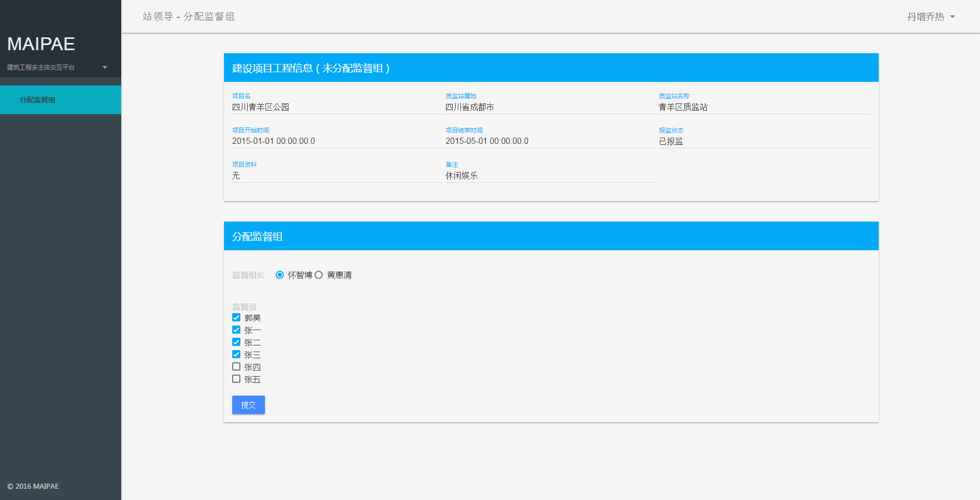Select 黄惠清 as supervision group leader
Image resolution: width=980 pixels, height=500 pixels.
pos(319,275)
